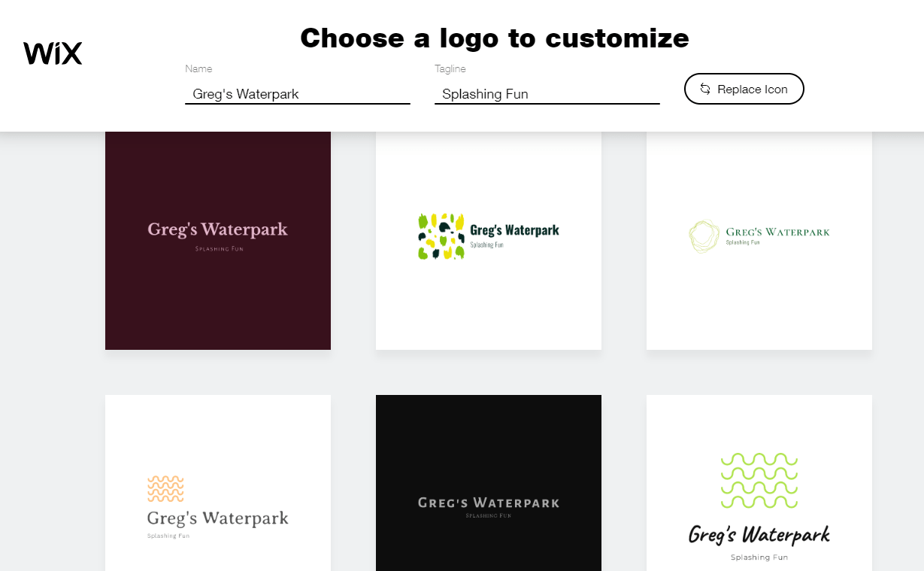Choose the black background logo design
Image resolution: width=924 pixels, height=571 pixels.
pyautogui.click(x=489, y=483)
